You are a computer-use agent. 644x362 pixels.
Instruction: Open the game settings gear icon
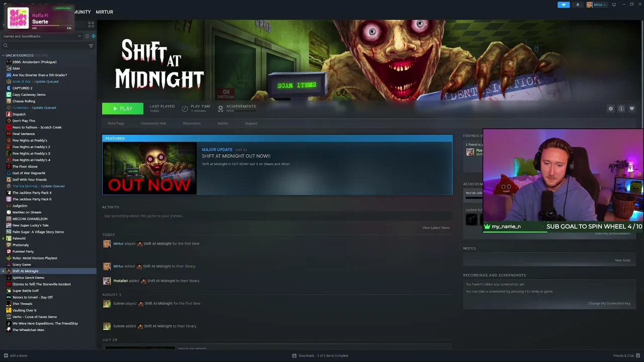611,109
